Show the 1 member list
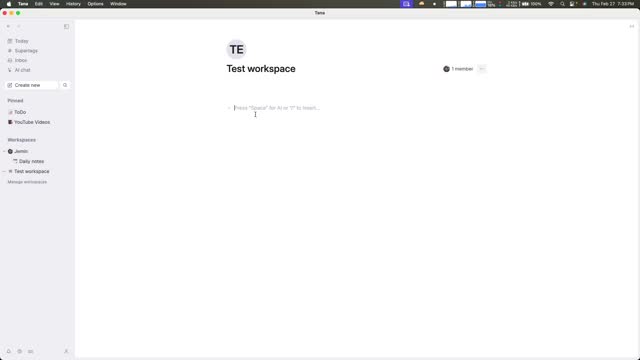The height and width of the screenshot is (360, 640). click(x=458, y=69)
